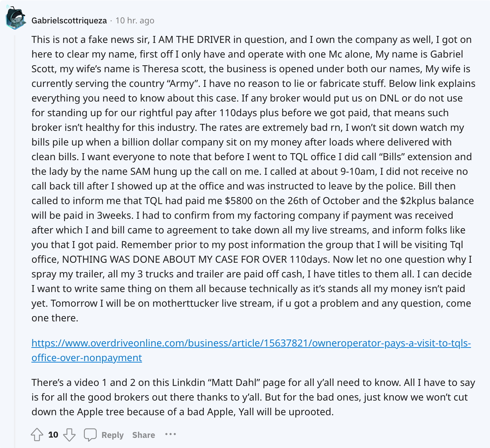
Task: Downvote this comment
Action: (x=69, y=435)
